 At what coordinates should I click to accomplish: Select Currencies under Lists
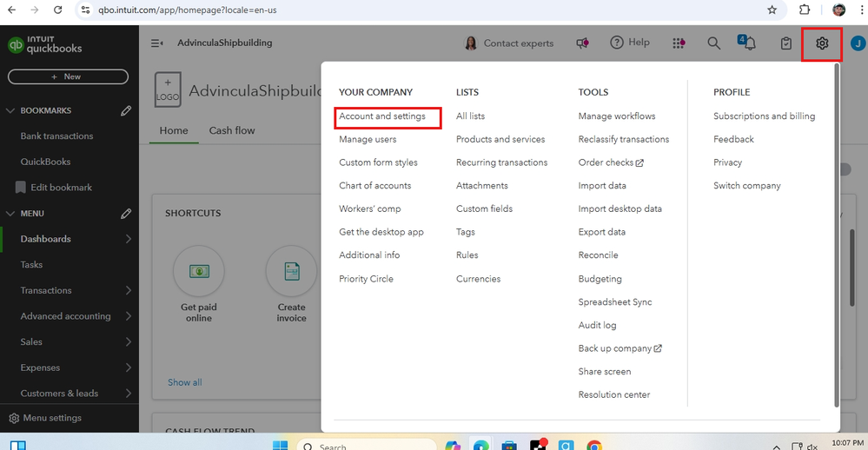[x=478, y=279]
